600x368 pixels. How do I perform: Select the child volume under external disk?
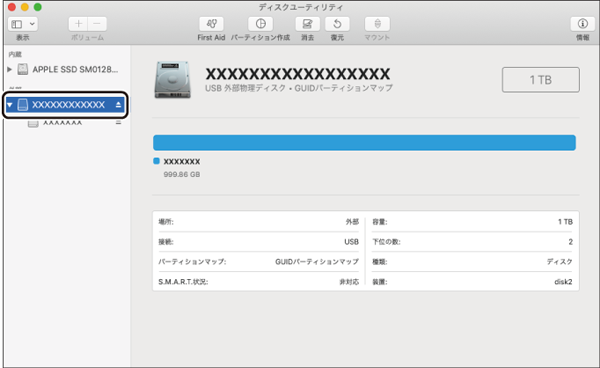coord(62,123)
